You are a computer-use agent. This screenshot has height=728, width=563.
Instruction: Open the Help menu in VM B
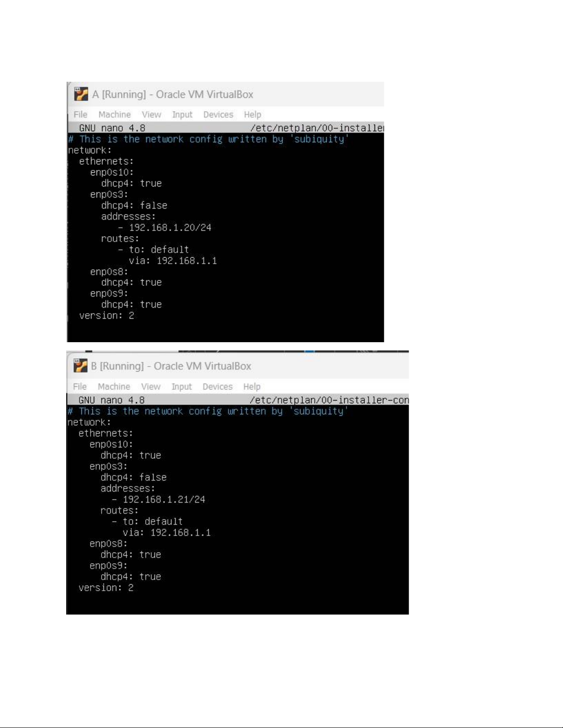[252, 387]
